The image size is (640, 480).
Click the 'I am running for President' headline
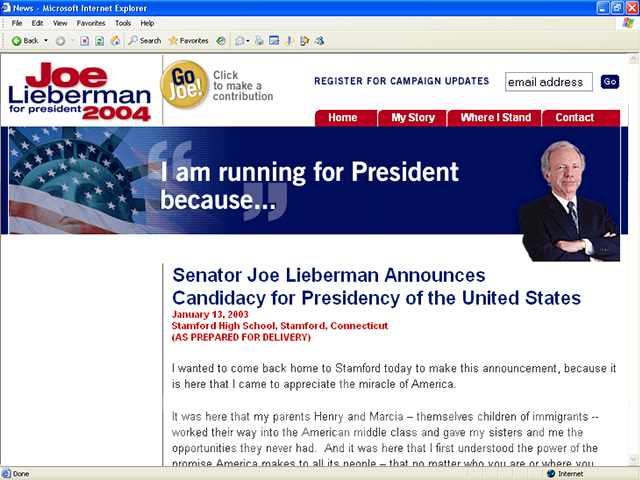coord(309,185)
